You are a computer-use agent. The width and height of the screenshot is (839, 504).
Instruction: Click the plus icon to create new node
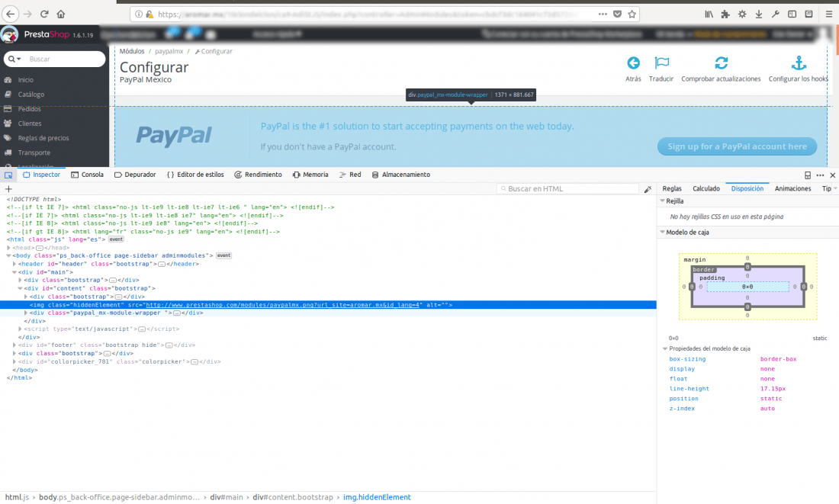pyautogui.click(x=8, y=189)
